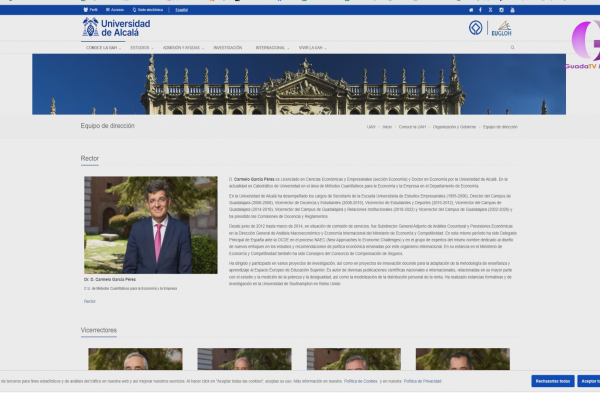
Task: Expand the Admisión y Ayudas menu
Action: tap(183, 47)
